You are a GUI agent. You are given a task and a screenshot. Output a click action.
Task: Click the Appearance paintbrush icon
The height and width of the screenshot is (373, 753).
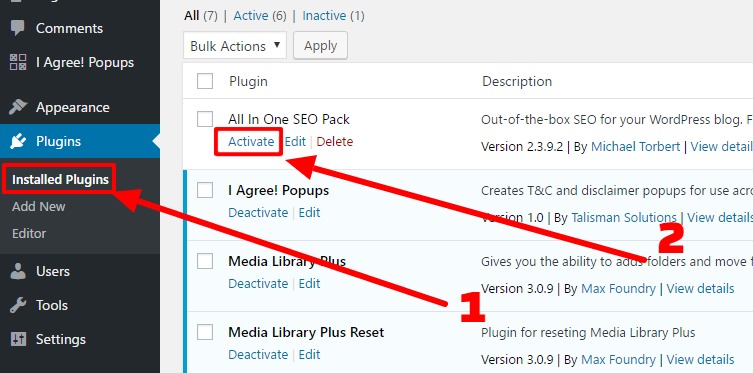(18, 107)
